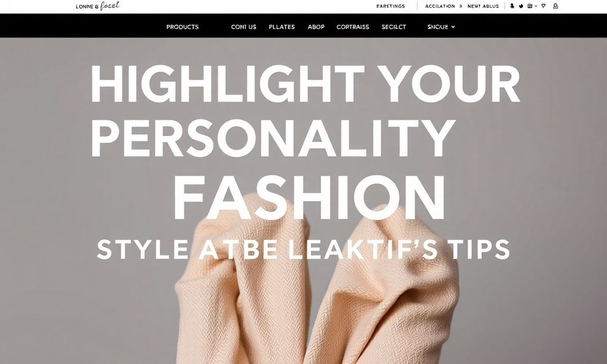Expand the chevron next to calendar icon
The width and height of the screenshot is (607, 364).
coord(536,6)
